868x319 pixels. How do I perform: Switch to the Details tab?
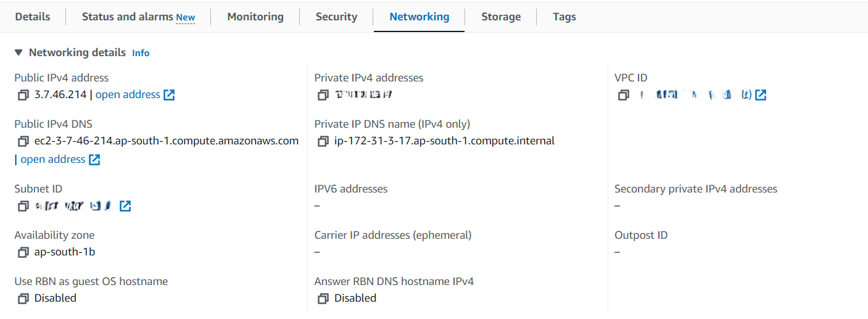coord(33,17)
